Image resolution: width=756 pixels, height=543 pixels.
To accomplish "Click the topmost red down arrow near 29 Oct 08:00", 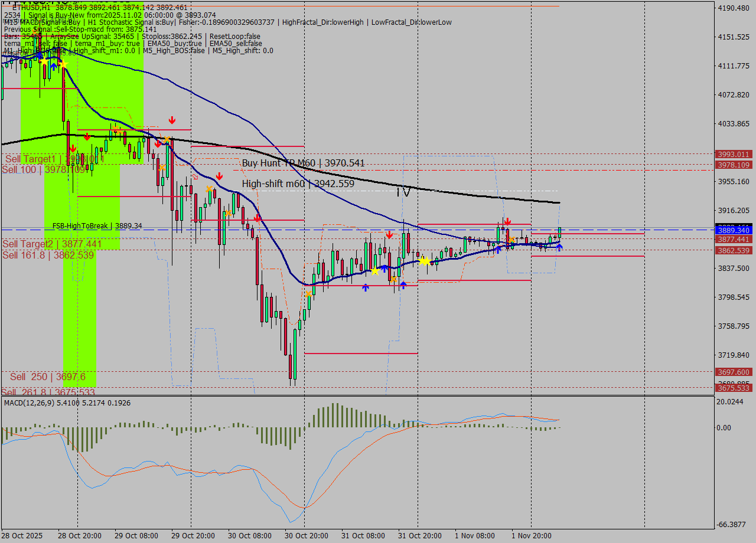I will (x=172, y=120).
